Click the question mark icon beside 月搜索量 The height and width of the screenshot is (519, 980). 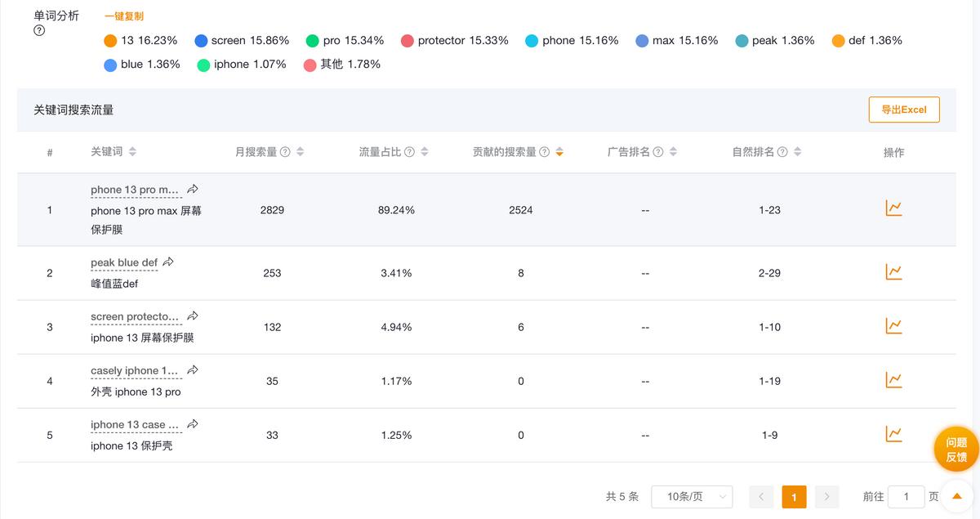pos(286,151)
